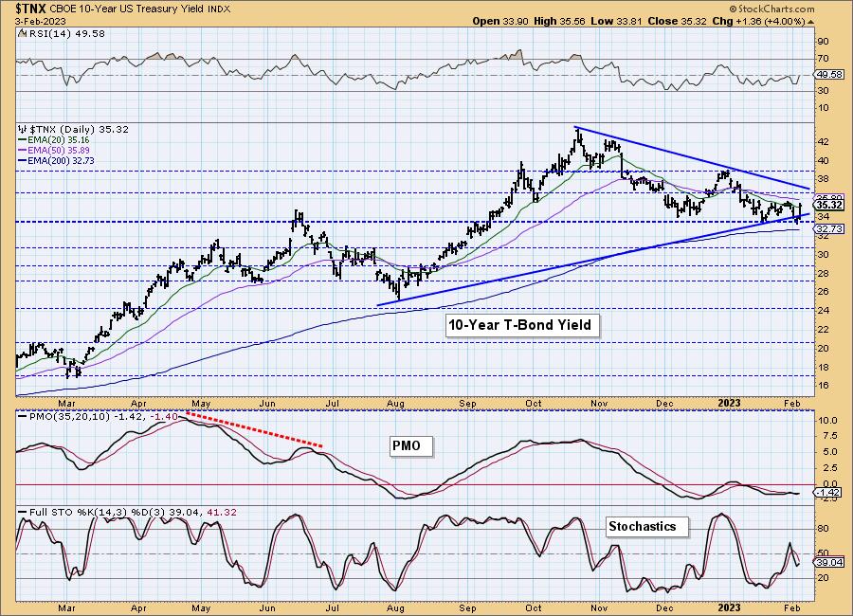Click the 49.58 RSI value tag on axis
This screenshot has width=853, height=616.
click(x=829, y=75)
